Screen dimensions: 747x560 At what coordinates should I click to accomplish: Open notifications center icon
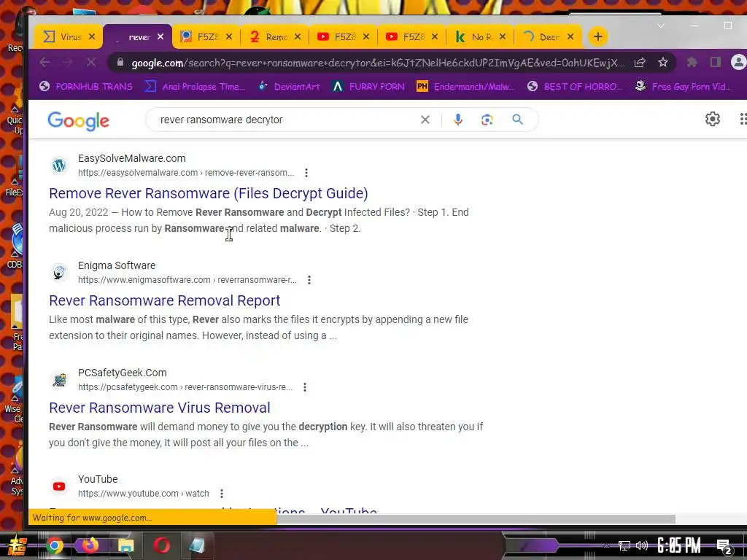tap(724, 547)
